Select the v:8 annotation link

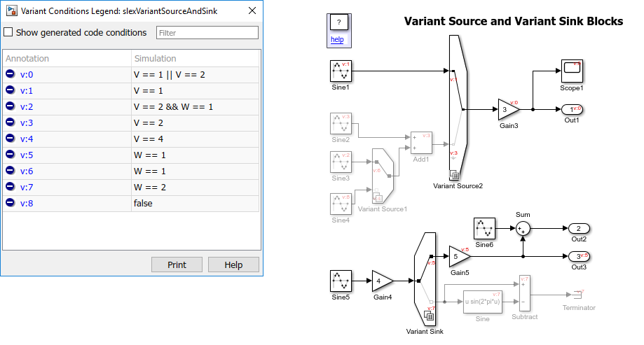[x=27, y=203]
